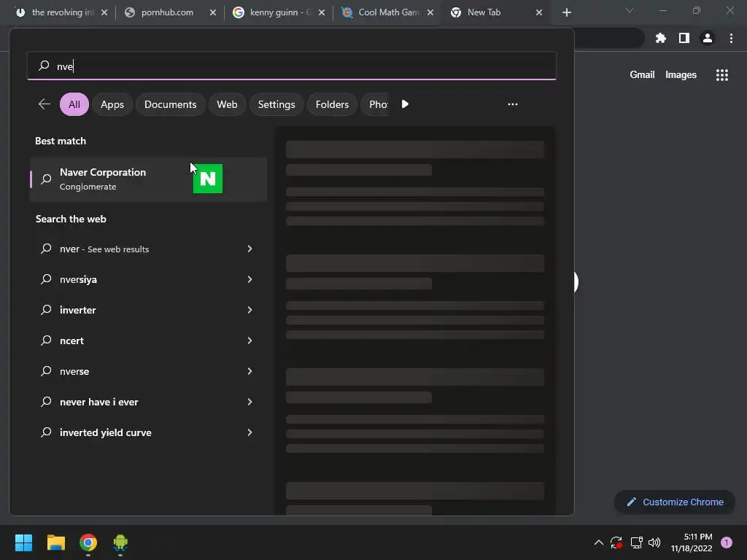747x560 pixels.
Task: Click the back arrow in search panel
Action: (44, 104)
